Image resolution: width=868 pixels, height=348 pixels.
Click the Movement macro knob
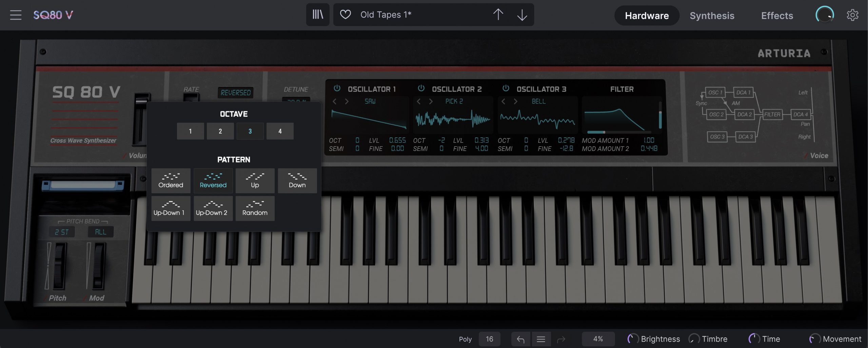(x=814, y=339)
